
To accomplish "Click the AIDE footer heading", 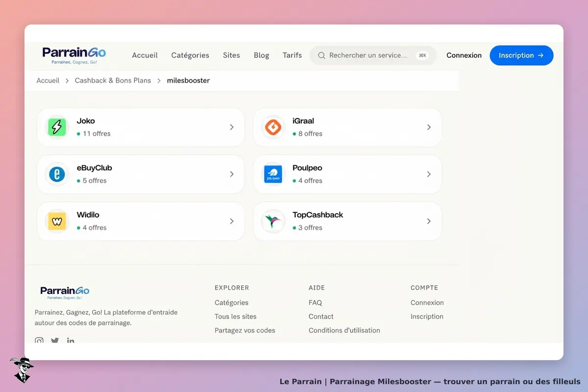I will pyautogui.click(x=317, y=288).
